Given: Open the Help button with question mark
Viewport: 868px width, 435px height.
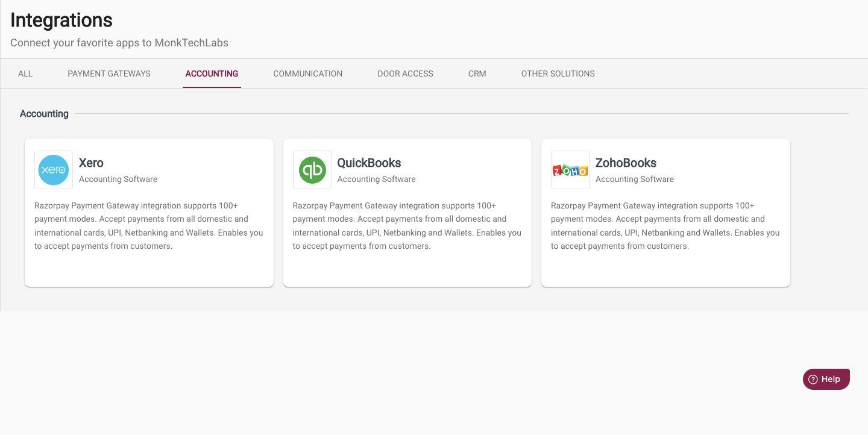Looking at the screenshot, I should coord(826,379).
